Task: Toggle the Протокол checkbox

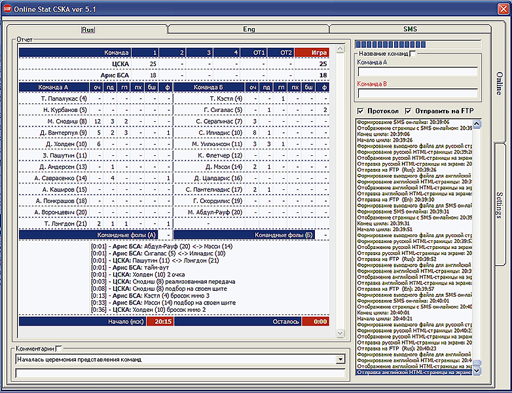Action: (x=360, y=111)
